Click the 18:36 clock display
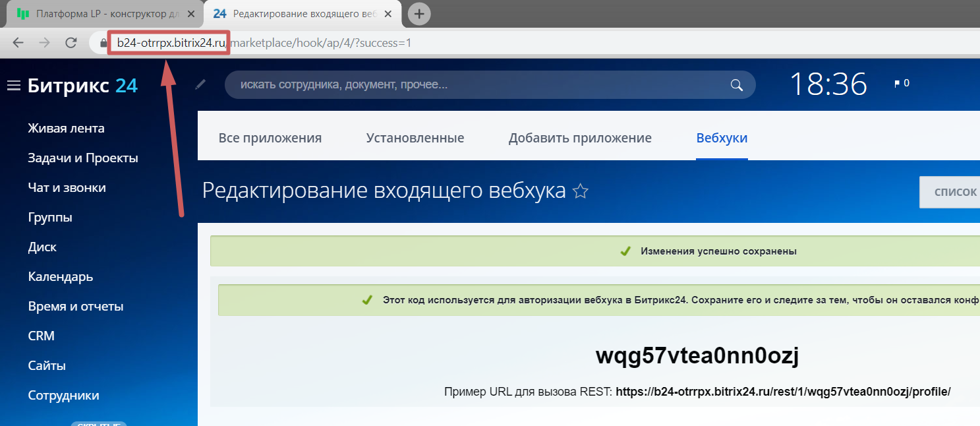The height and width of the screenshot is (426, 980). point(828,84)
